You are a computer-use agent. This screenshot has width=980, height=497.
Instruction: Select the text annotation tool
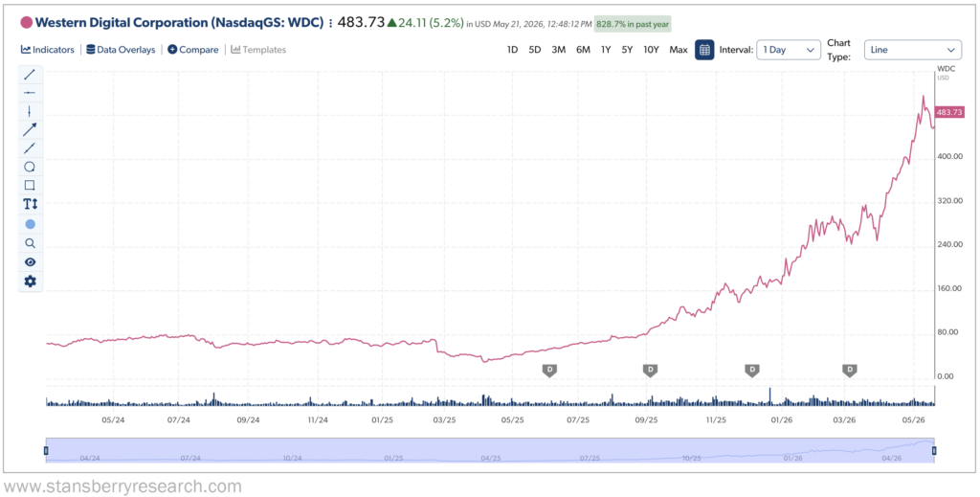point(30,204)
